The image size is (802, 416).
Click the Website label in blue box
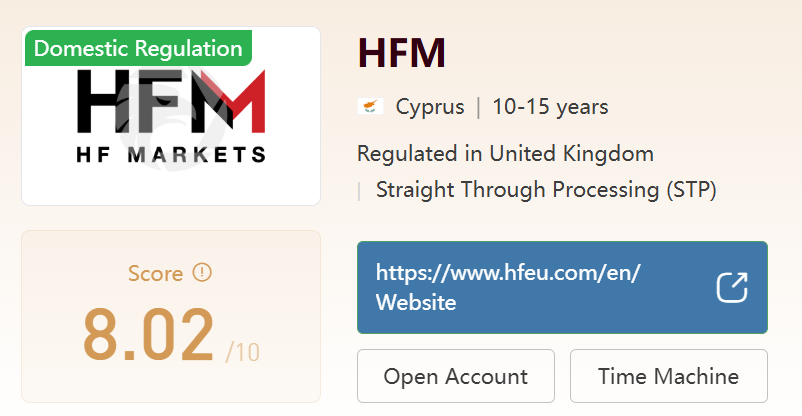point(416,302)
